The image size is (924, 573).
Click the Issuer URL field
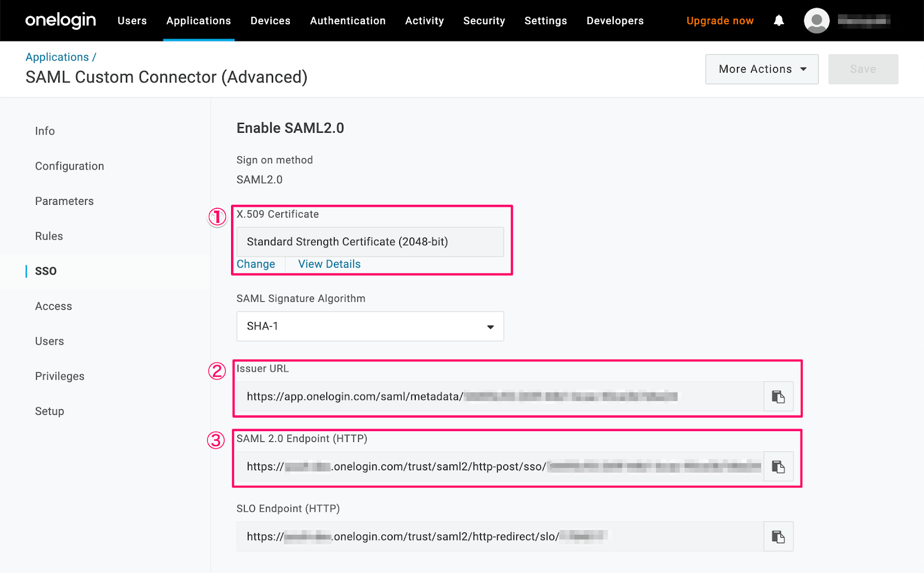500,396
